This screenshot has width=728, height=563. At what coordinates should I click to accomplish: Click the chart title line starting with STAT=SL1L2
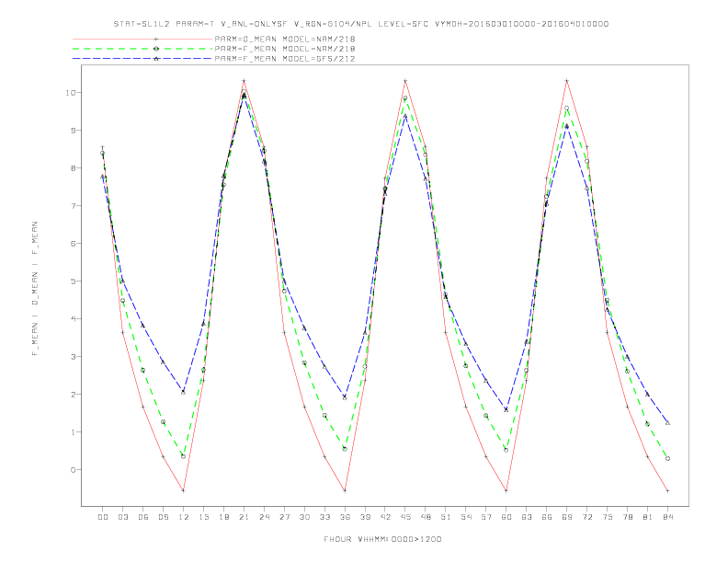361,24
